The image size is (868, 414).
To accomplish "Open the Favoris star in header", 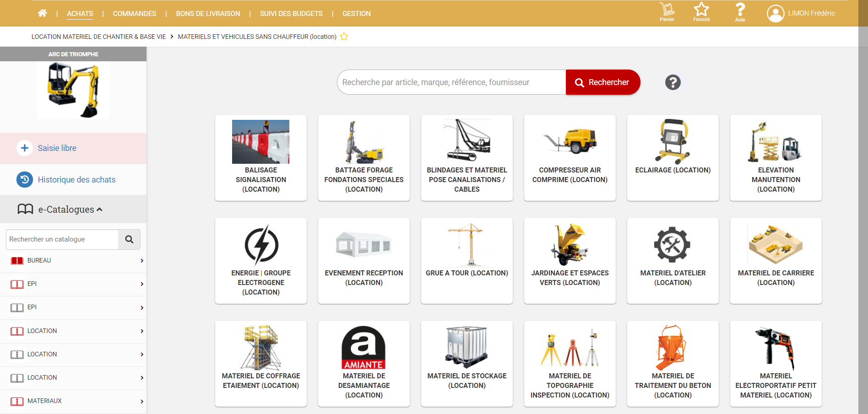I will [x=701, y=12].
